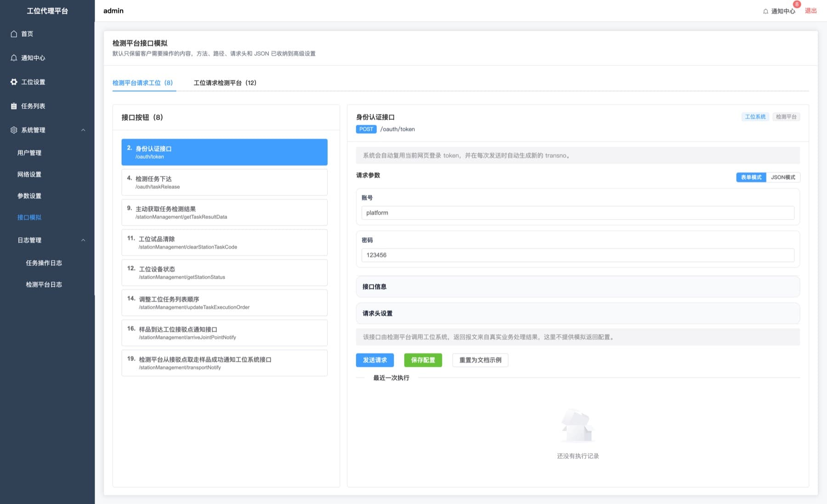Click the top-right notification bell icon
827x504 pixels.
click(765, 11)
